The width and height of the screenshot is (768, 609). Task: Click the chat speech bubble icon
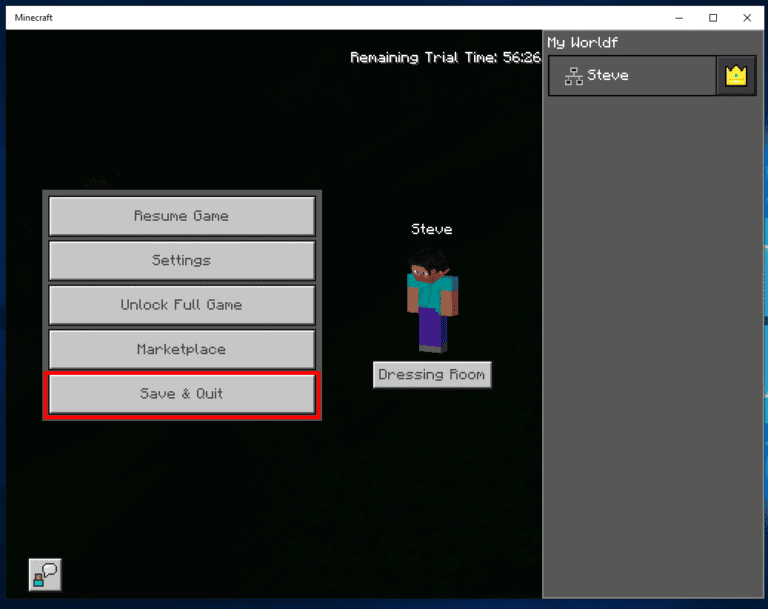(45, 574)
